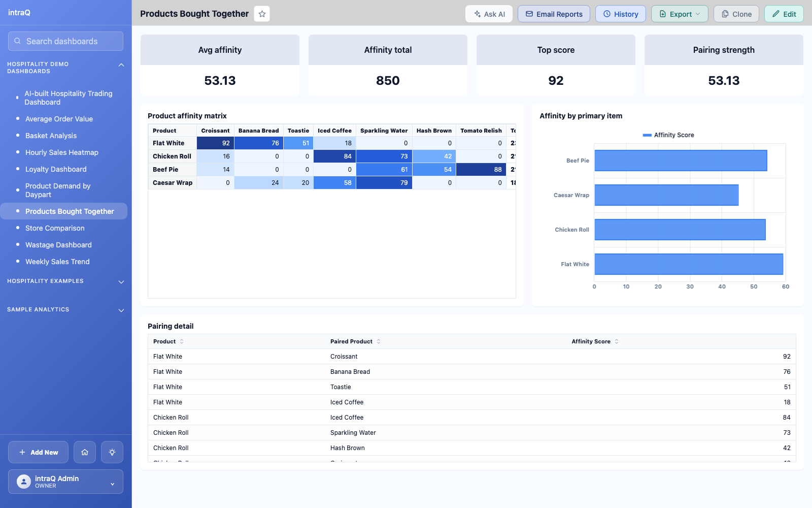Click the Caesar Wrap bar in chart
This screenshot has width=812, height=508.
tap(666, 195)
